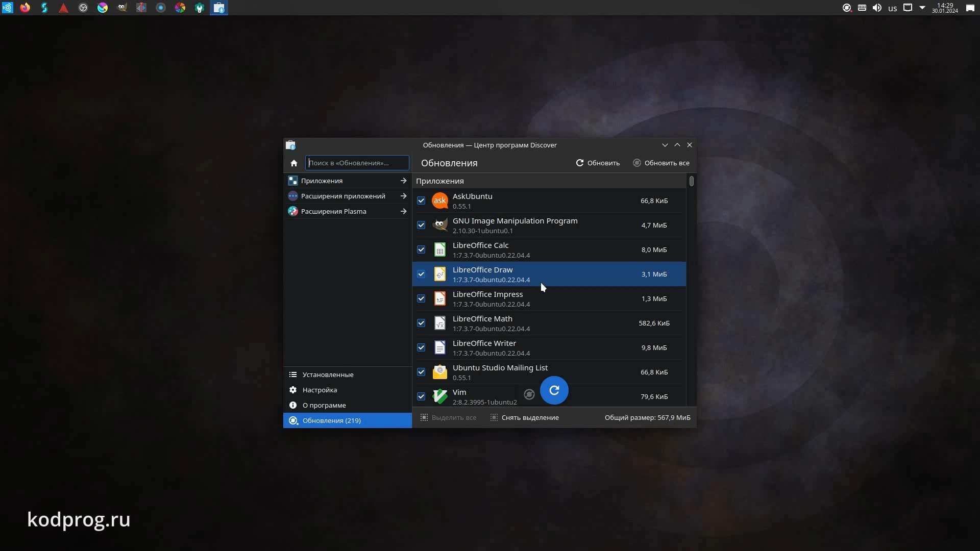Uncheck the GNU Image Manipulation Program checkbox
The height and width of the screenshot is (551, 980).
point(421,225)
